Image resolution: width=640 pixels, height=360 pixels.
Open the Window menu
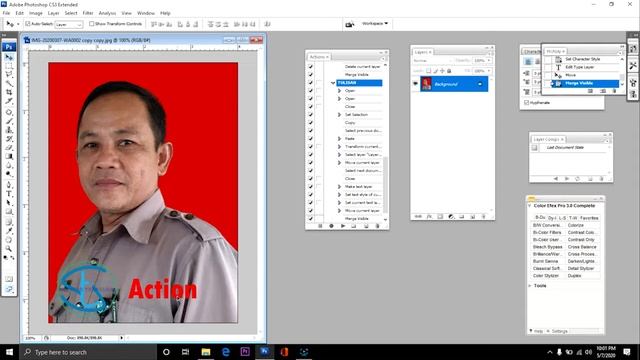pos(146,13)
